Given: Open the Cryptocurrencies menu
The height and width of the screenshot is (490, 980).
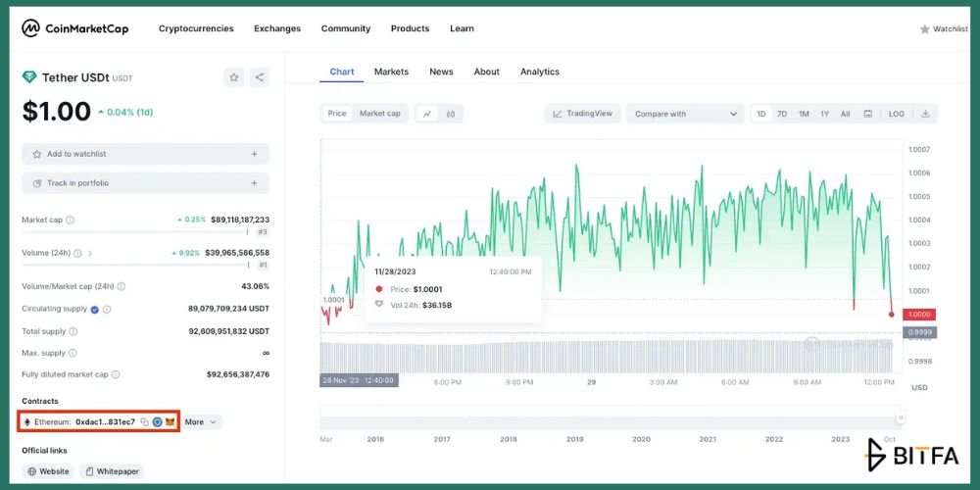Looking at the screenshot, I should (x=196, y=28).
